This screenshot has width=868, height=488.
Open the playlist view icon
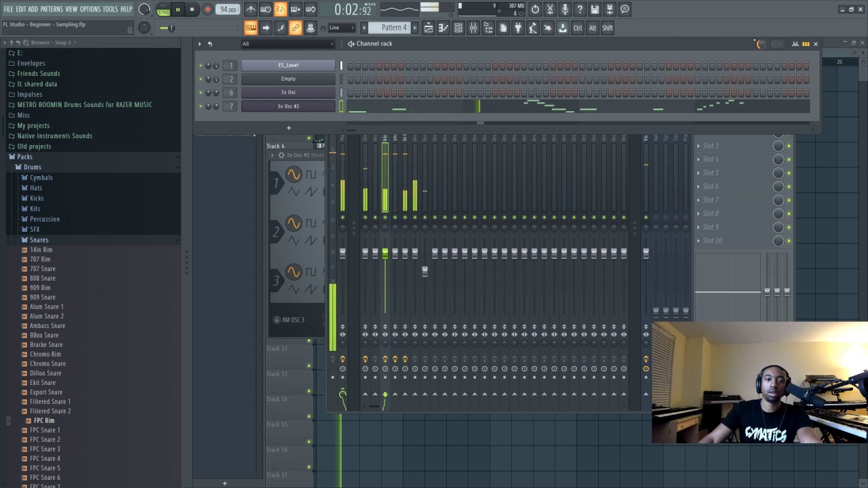point(429,28)
